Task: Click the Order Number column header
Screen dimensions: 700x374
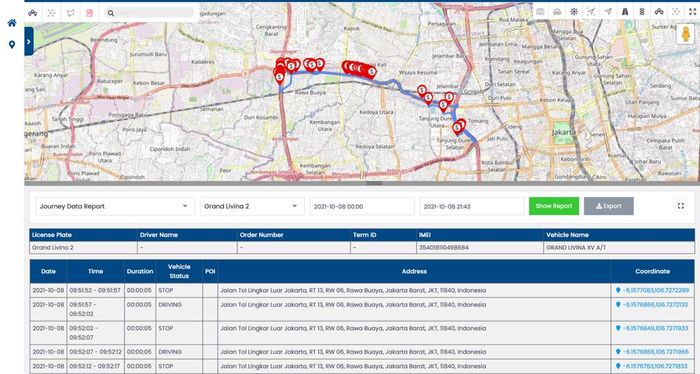Action: point(294,235)
